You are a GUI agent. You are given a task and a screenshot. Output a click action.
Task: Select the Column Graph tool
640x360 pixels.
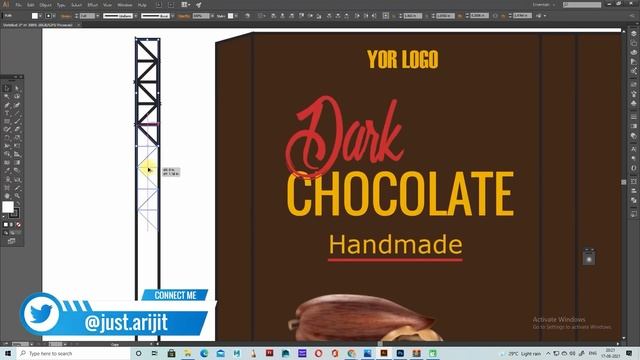pyautogui.click(x=17, y=179)
